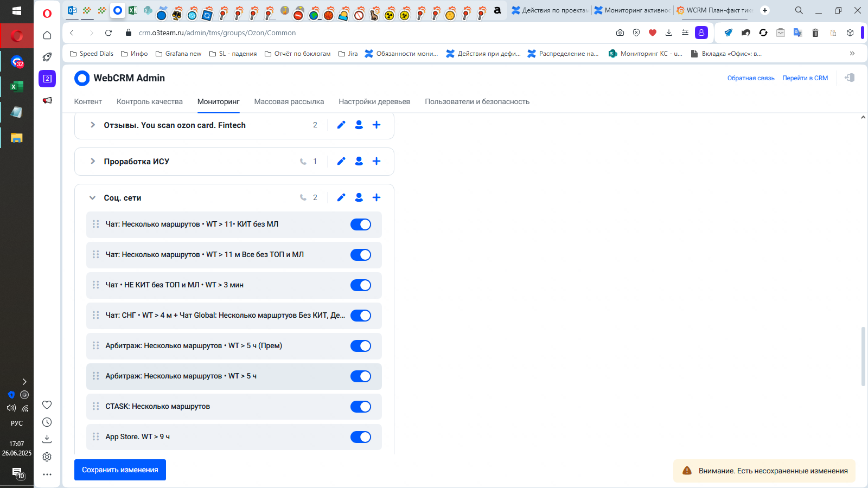Open the Обратная связь link
Viewport: 868px width, 488px height.
pos(751,78)
